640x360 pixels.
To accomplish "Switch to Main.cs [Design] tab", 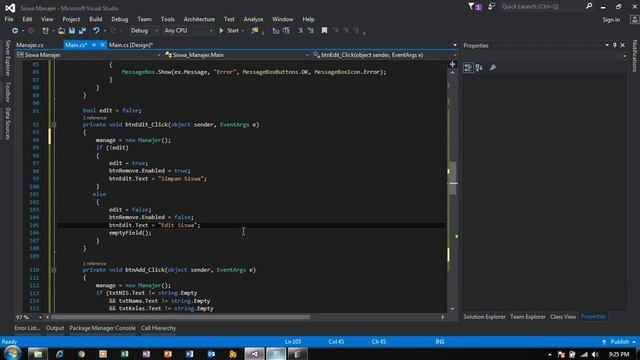I will point(131,45).
